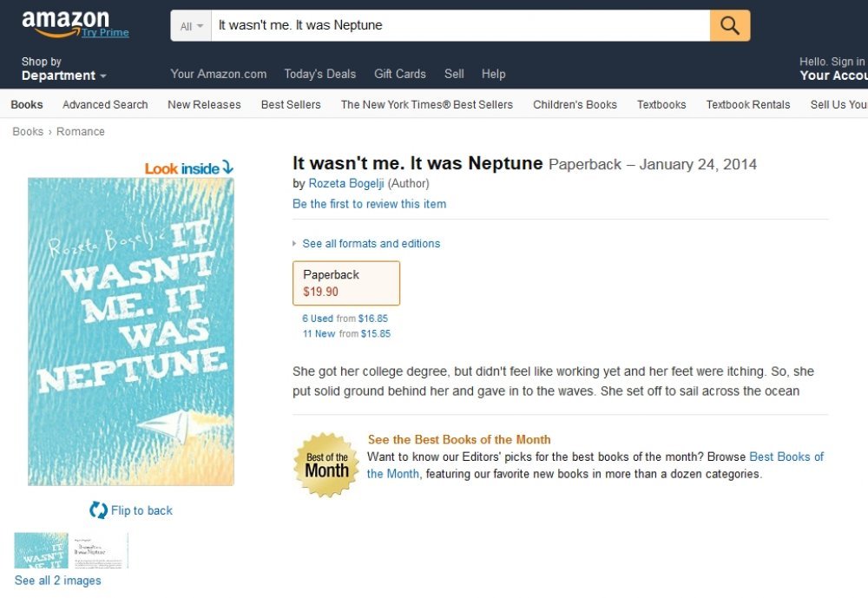Open the back cover thumbnail image
This screenshot has width=868, height=598.
point(99,550)
